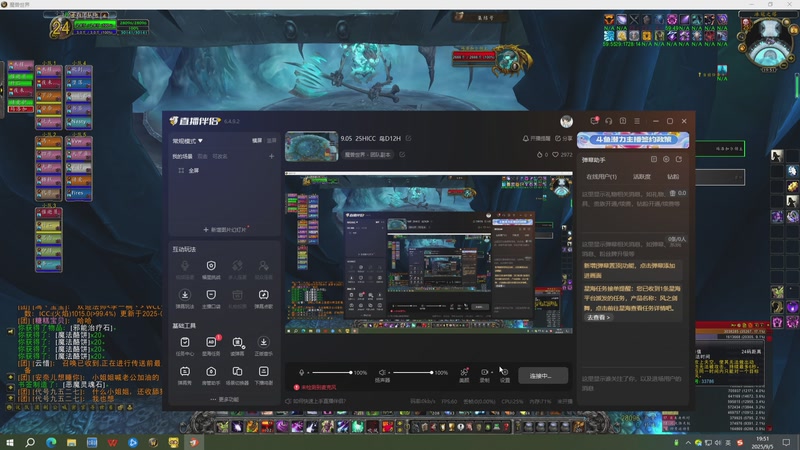Click the microphone interactive icon under 互动玩法
800x450 pixels.
coord(185,269)
